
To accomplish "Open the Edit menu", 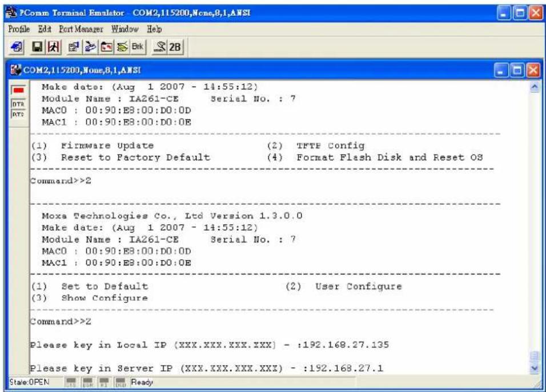I will pos(45,29).
